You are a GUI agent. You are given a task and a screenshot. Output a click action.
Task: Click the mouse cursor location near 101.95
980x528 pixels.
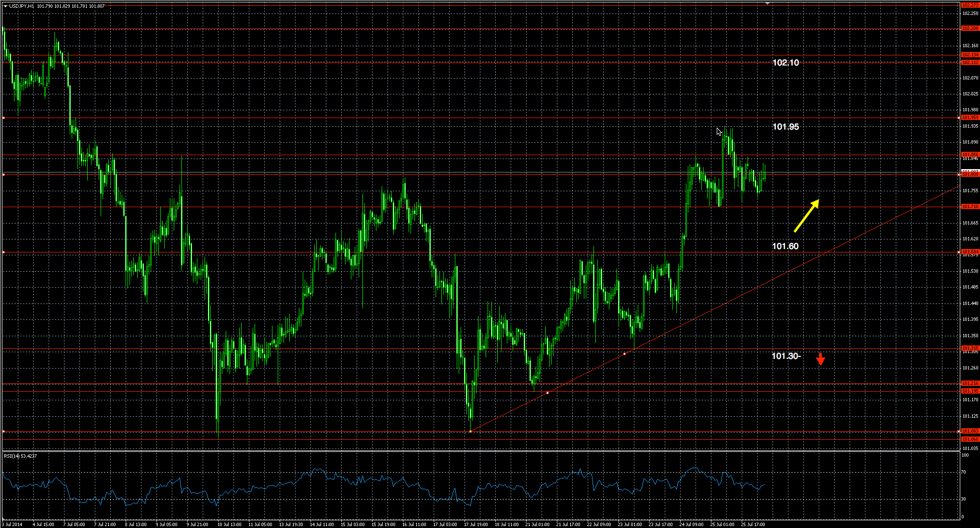(718, 131)
